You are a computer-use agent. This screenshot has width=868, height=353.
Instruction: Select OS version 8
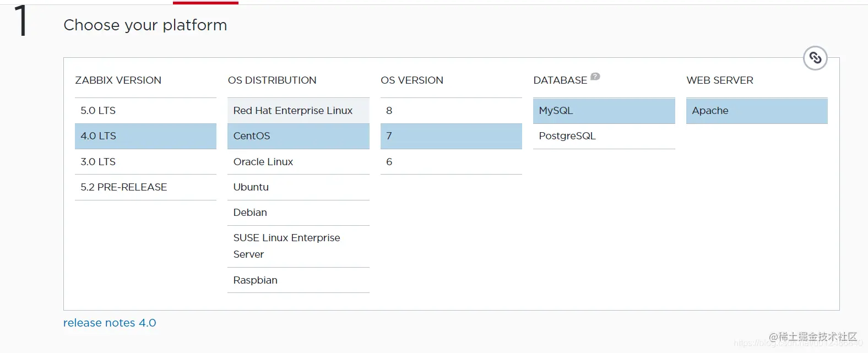(x=451, y=111)
